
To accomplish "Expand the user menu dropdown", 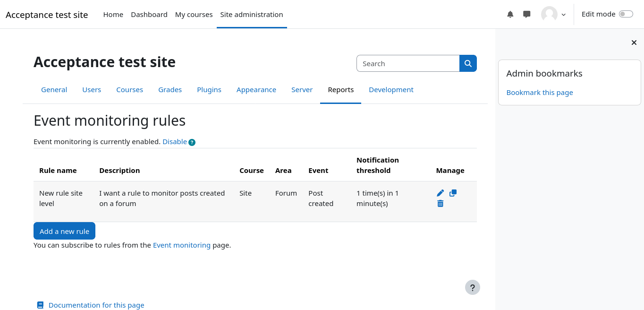I will (x=553, y=15).
